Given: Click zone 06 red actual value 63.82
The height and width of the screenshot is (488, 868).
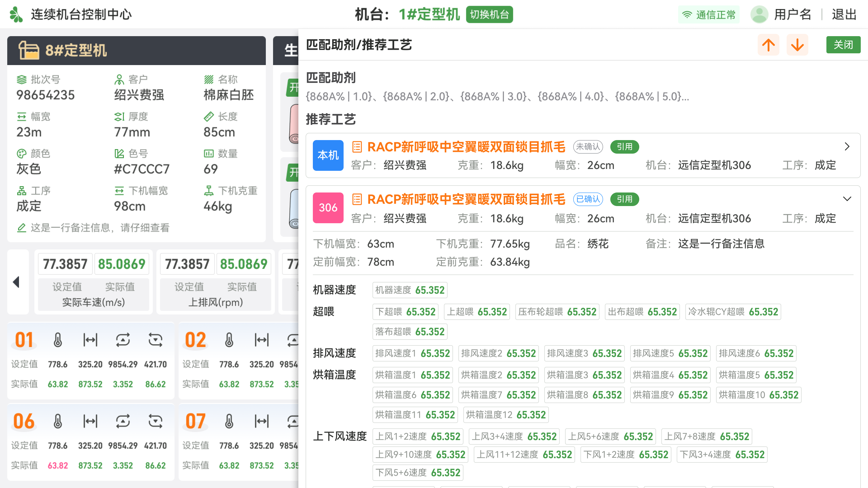Looking at the screenshot, I should [58, 465].
